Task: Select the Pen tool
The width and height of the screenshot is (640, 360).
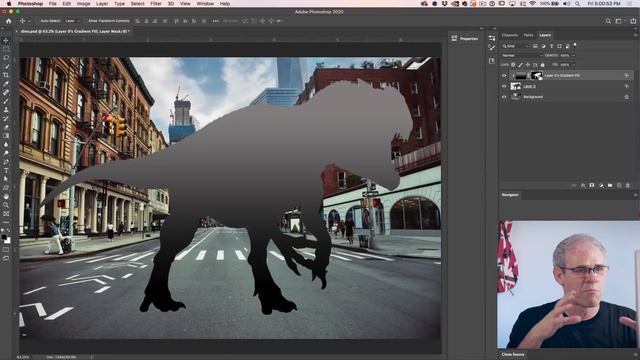Action: point(6,162)
